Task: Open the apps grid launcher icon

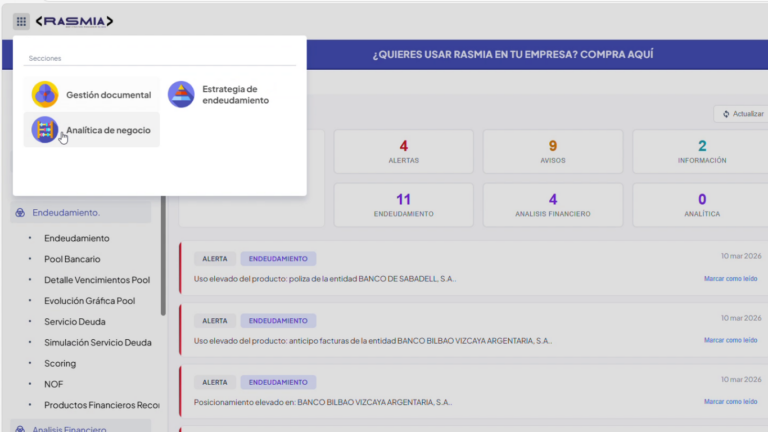Action: [21, 21]
